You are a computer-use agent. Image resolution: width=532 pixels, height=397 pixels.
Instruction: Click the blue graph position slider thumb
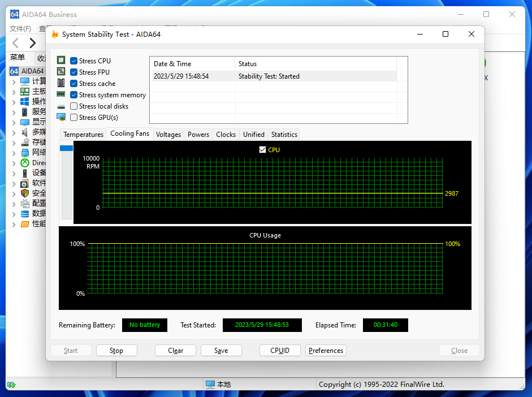66,148
